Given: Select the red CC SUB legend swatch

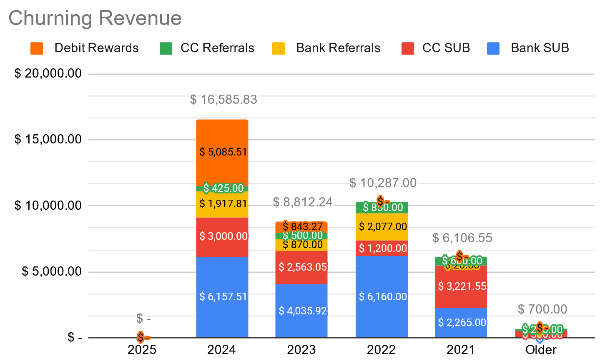Looking at the screenshot, I should 407,48.
